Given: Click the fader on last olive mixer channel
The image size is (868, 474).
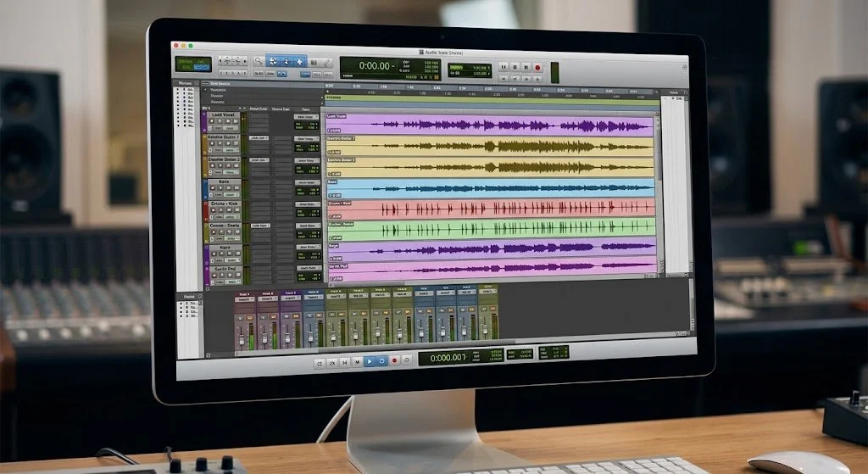Looking at the screenshot, I should (x=486, y=328).
